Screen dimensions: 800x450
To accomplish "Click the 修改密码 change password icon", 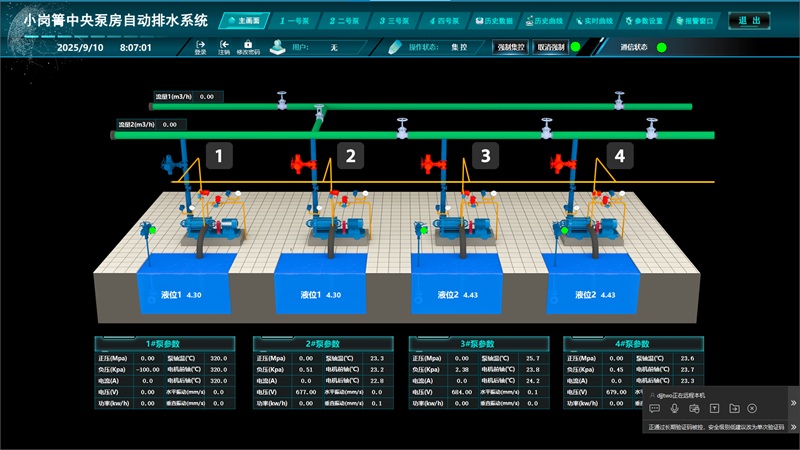I will pos(248,44).
